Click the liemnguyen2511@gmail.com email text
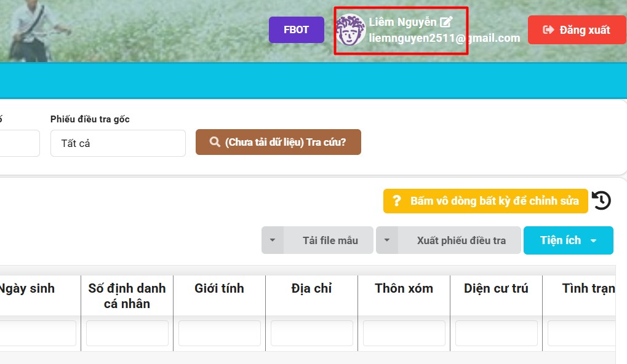This screenshot has height=364, width=627. [x=444, y=38]
